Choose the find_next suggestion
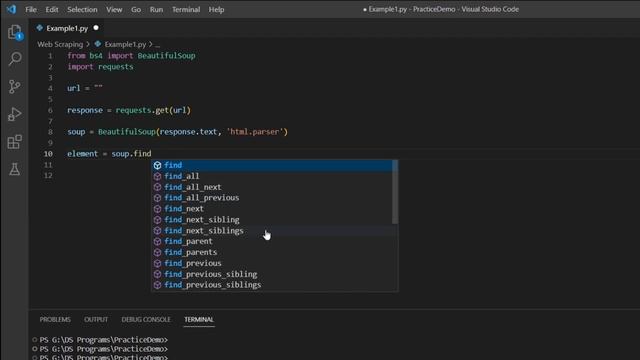The height and width of the screenshot is (360, 640). [272, 209]
